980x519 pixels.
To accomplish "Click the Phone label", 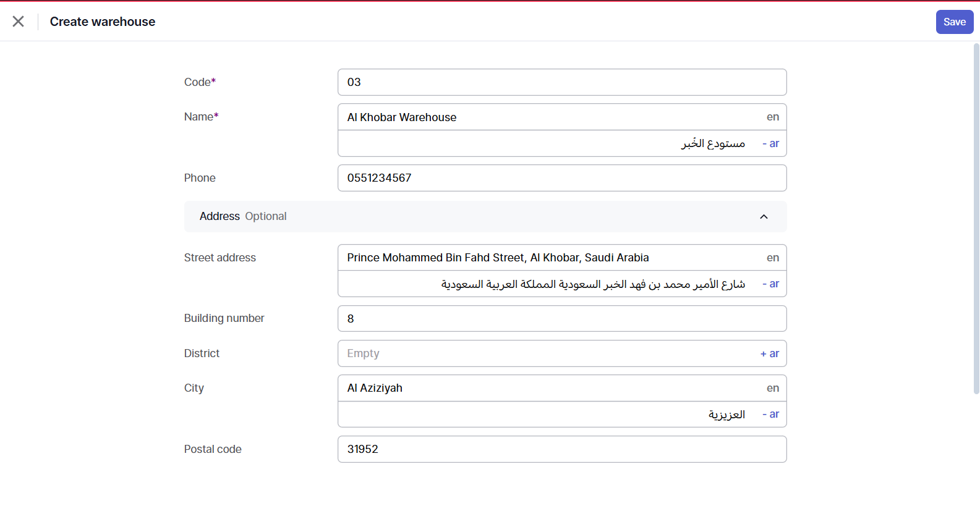I will pyautogui.click(x=200, y=178).
